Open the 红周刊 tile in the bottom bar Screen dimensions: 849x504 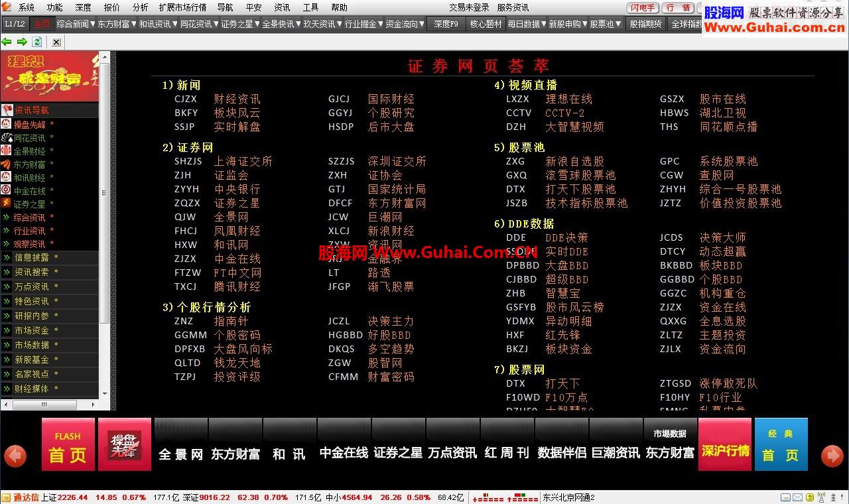point(507,444)
